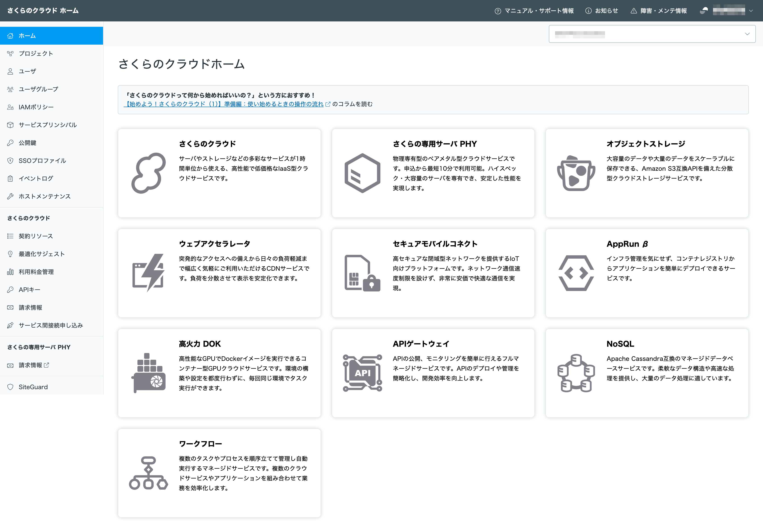Viewport: 763px width, 532px height.
Task: Click the サービス間接続申し込み rocket icon
Action: (x=10, y=325)
